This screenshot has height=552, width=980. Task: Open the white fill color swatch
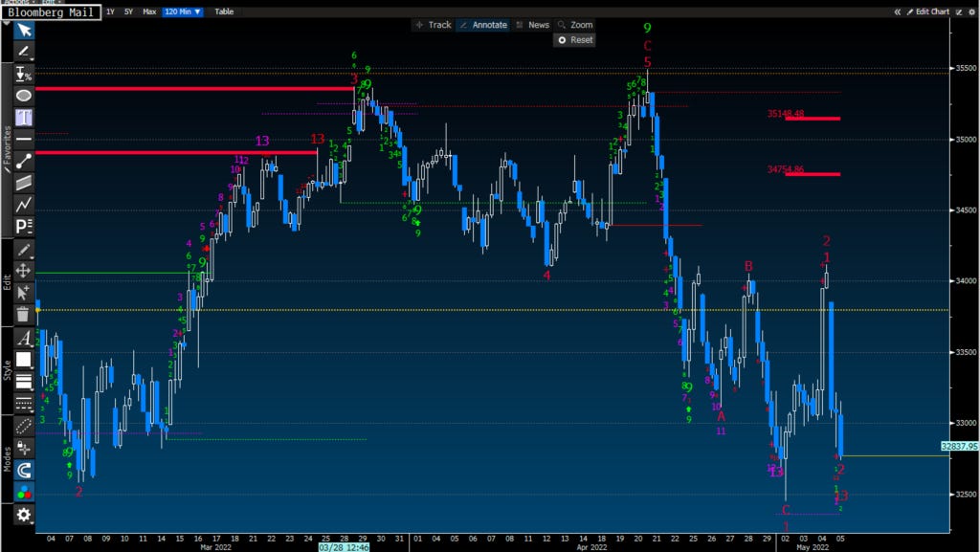pos(24,360)
